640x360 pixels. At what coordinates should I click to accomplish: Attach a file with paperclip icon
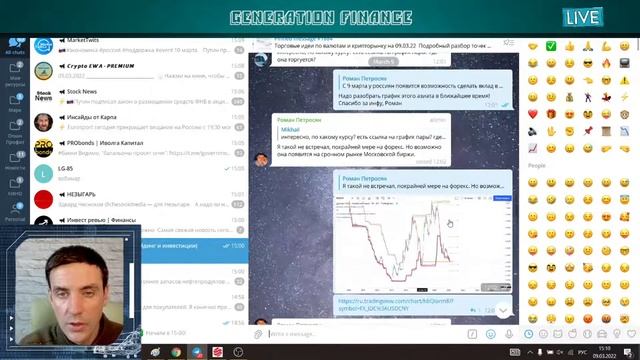click(258, 335)
